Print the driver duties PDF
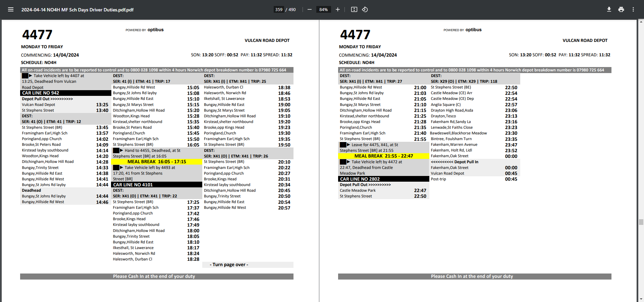 pos(621,9)
